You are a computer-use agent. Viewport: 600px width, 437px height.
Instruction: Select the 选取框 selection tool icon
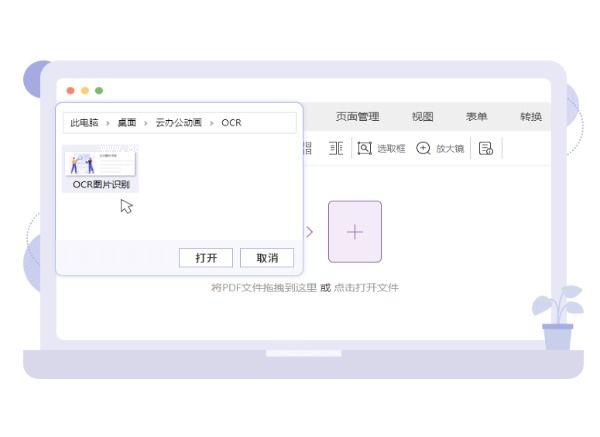[365, 148]
